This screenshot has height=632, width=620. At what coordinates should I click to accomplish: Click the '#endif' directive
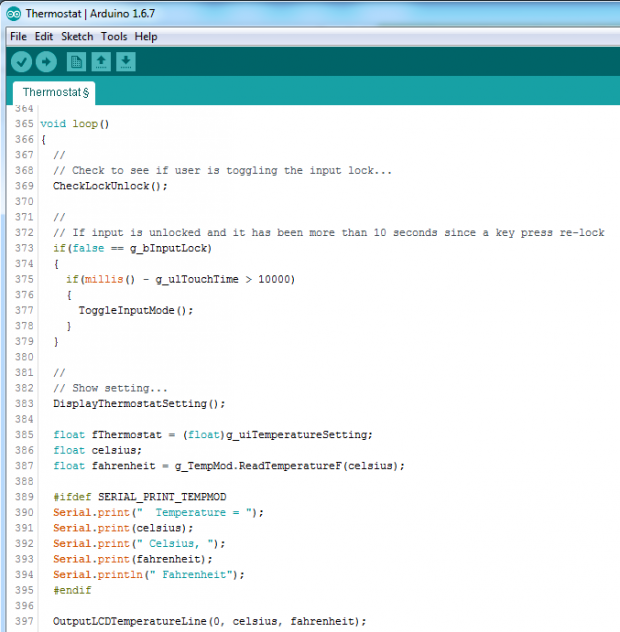point(72,590)
